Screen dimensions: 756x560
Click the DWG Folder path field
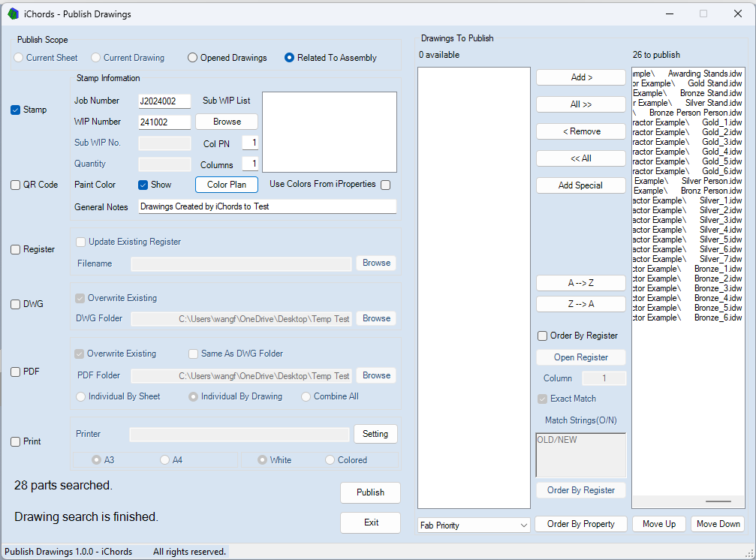(241, 319)
